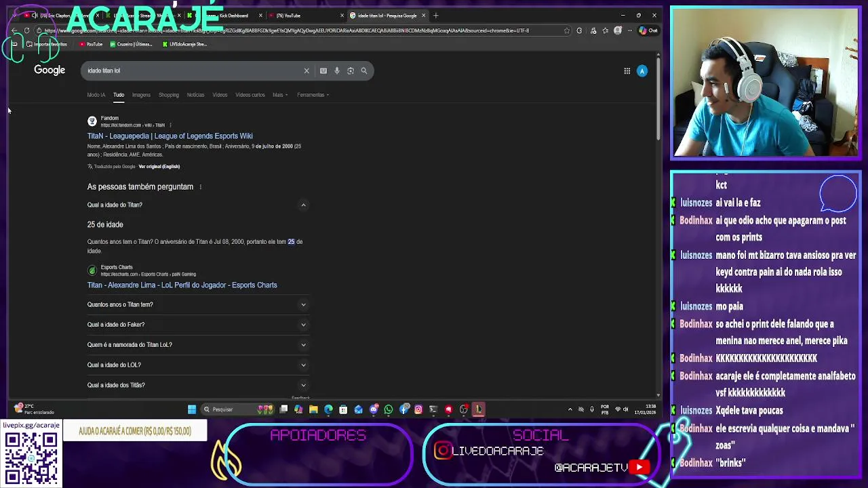Open the Windows Start menu
The width and height of the screenshot is (868, 488).
point(192,409)
